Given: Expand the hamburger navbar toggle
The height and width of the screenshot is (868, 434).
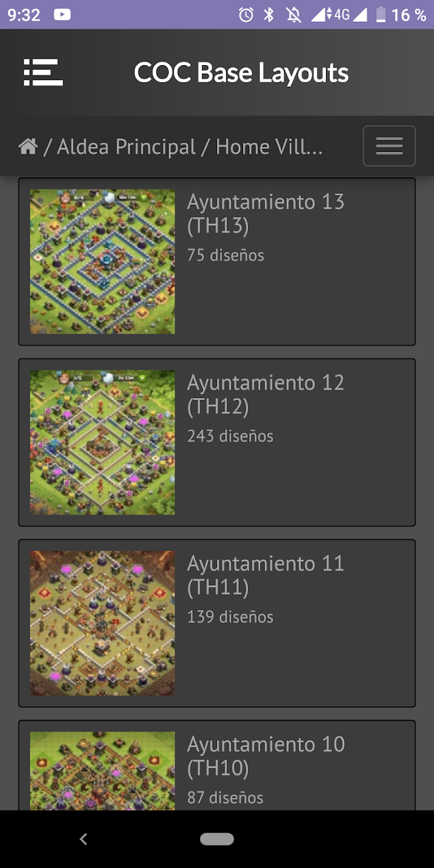Looking at the screenshot, I should (x=389, y=146).
